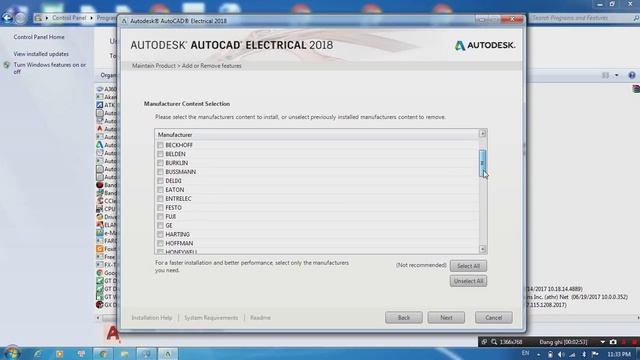Click the change view icon in Programs window
Image resolution: width=640 pixels, height=360 pixels.
pyautogui.click(x=606, y=76)
